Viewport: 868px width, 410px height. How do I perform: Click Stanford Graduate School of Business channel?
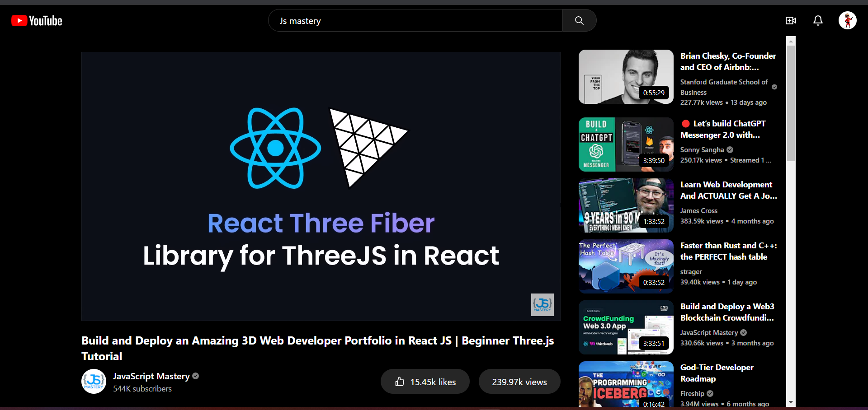coord(724,87)
